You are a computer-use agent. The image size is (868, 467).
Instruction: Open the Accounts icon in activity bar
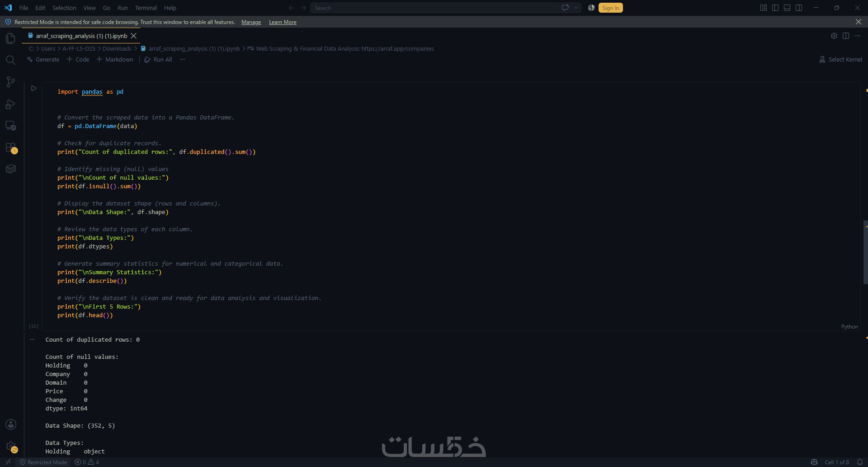tap(11, 424)
